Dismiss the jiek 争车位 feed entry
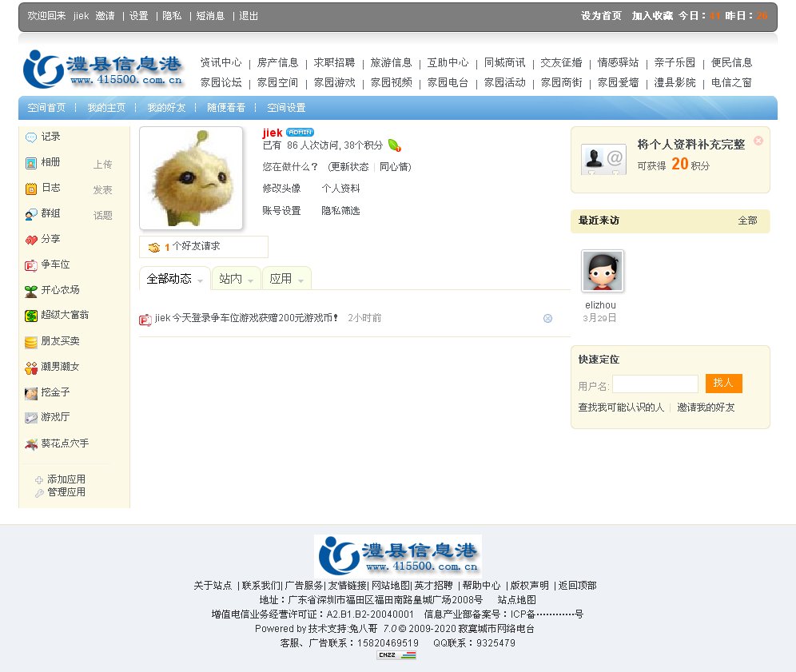Viewport: 796px width, 672px height. [x=547, y=318]
